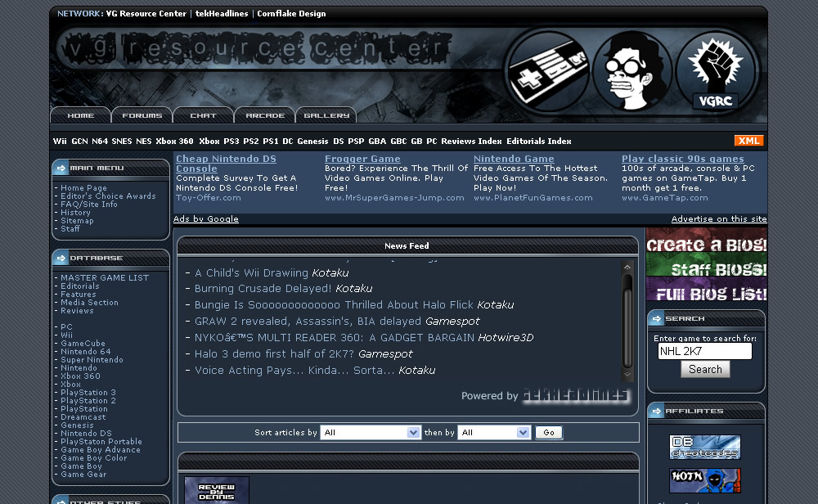Click the nerd face header icon
This screenshot has height=504, width=818.
point(631,71)
